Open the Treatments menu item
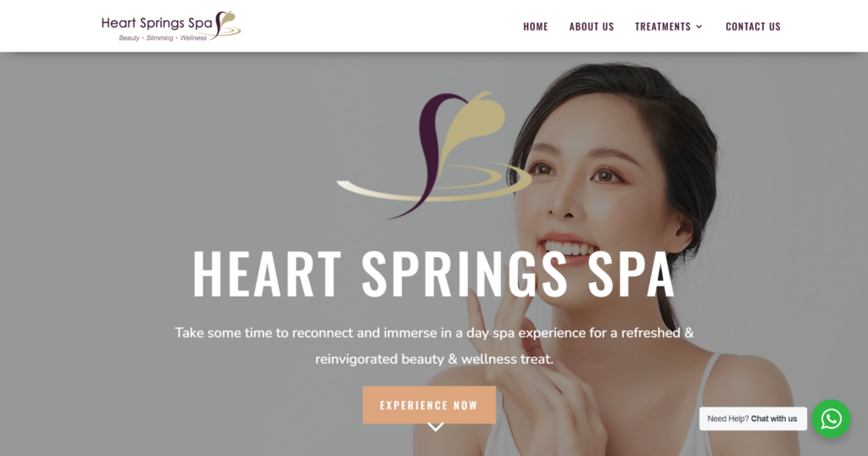868x456 pixels. coord(663,26)
